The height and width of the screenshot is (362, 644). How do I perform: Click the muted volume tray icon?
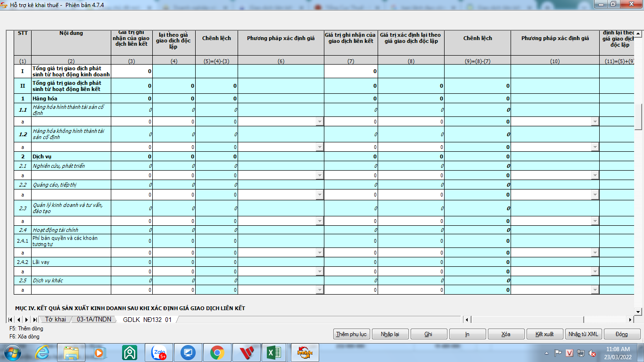coord(593,353)
